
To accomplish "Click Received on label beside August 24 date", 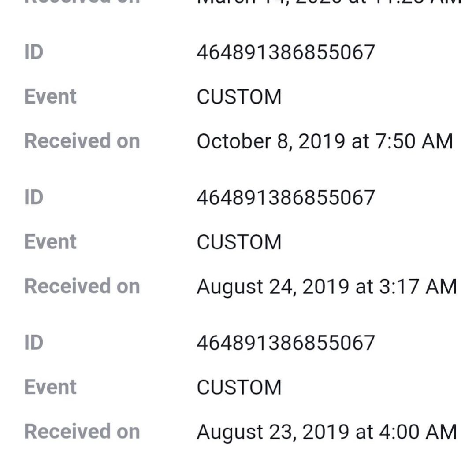I will [x=82, y=287].
